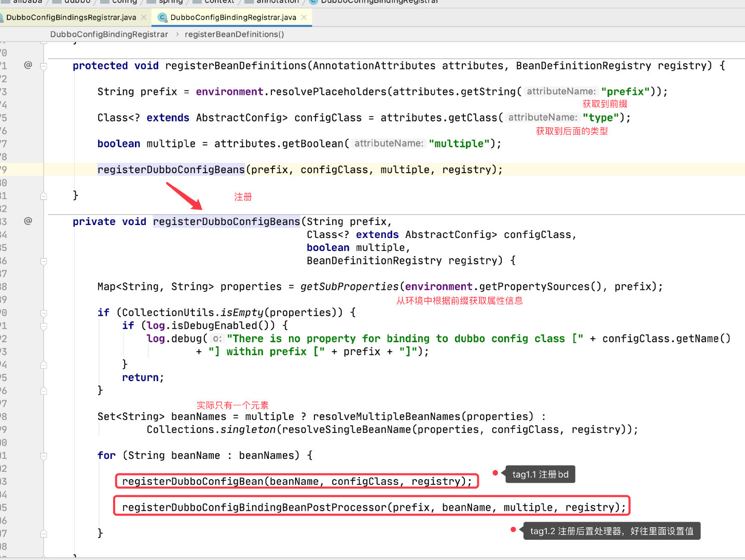Collapse fold marker at 'BeanDefinitionRegistry registry) {' line
The width and height of the screenshot is (745, 560).
[x=44, y=261]
